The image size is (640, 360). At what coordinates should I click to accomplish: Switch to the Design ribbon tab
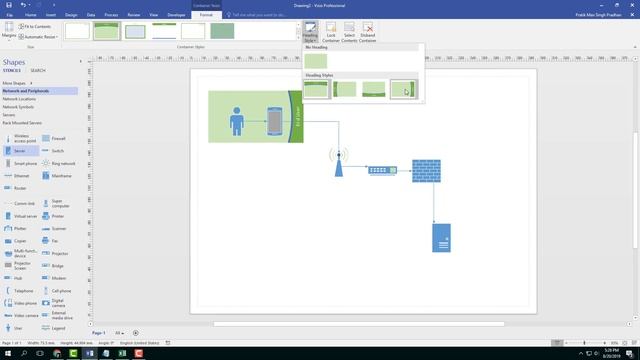pyautogui.click(x=71, y=15)
